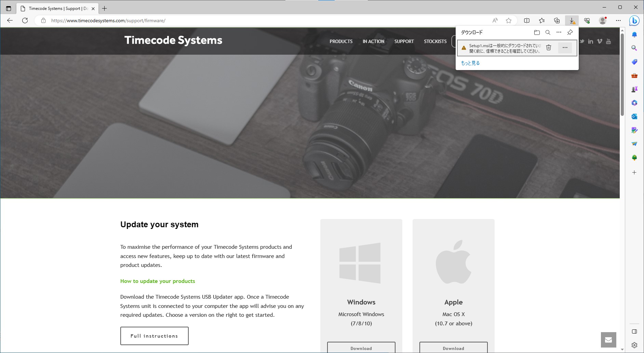Open the sidebar Search tool
This screenshot has width=644, height=353.
click(634, 48)
